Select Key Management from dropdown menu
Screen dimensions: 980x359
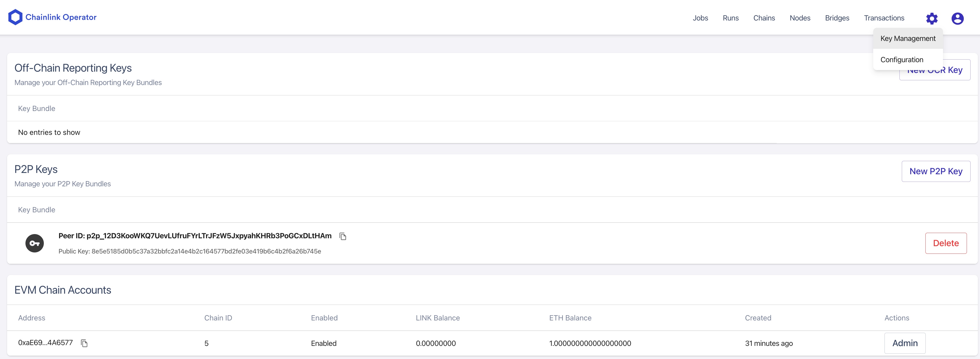908,39
